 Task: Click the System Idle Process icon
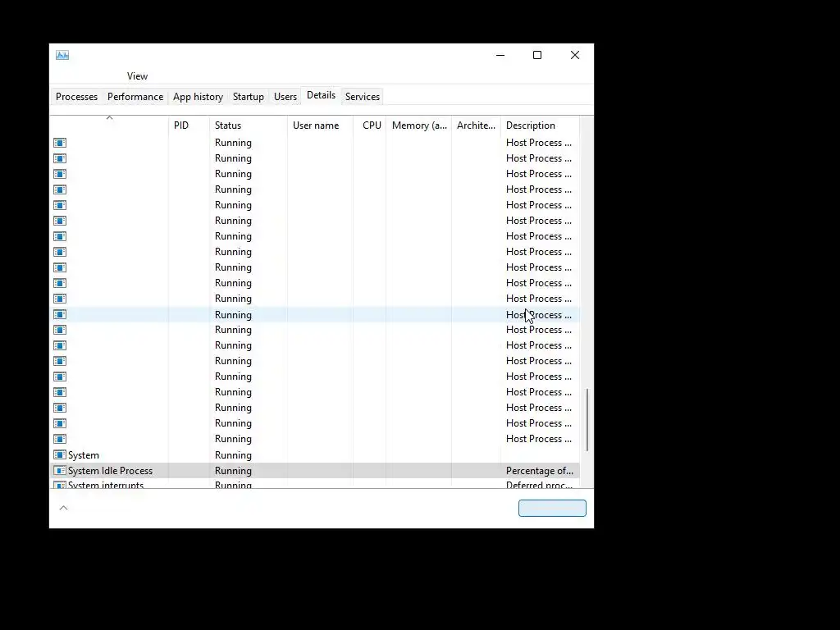60,470
